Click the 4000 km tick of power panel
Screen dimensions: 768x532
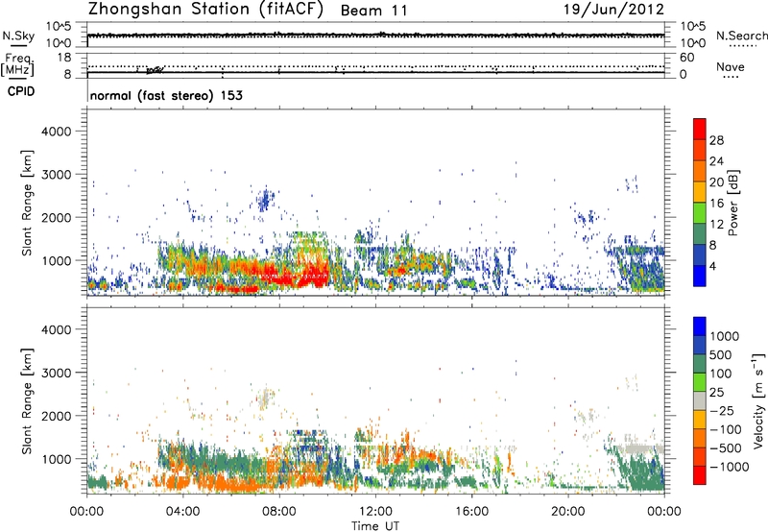[57, 132]
